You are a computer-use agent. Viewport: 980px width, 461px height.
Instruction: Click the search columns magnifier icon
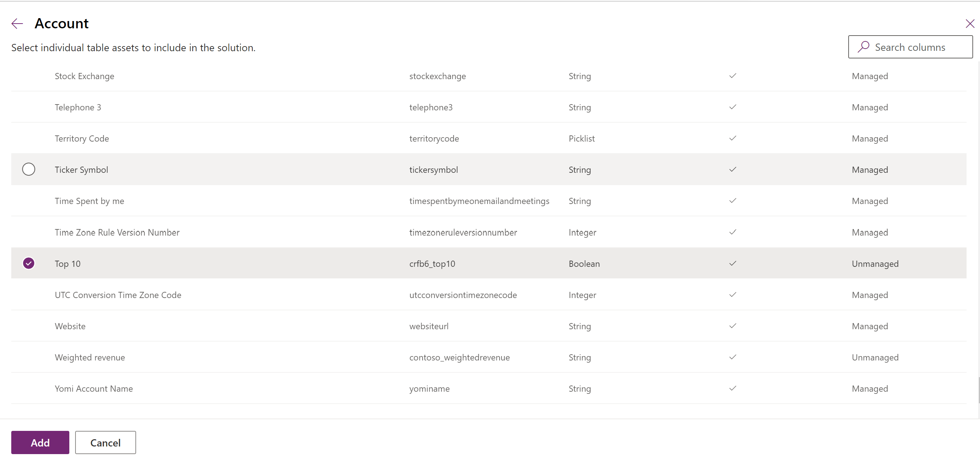[x=862, y=47]
